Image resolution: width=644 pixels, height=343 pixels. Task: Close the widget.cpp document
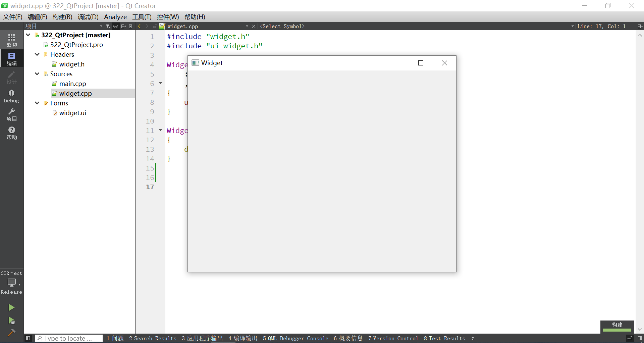[x=254, y=26]
